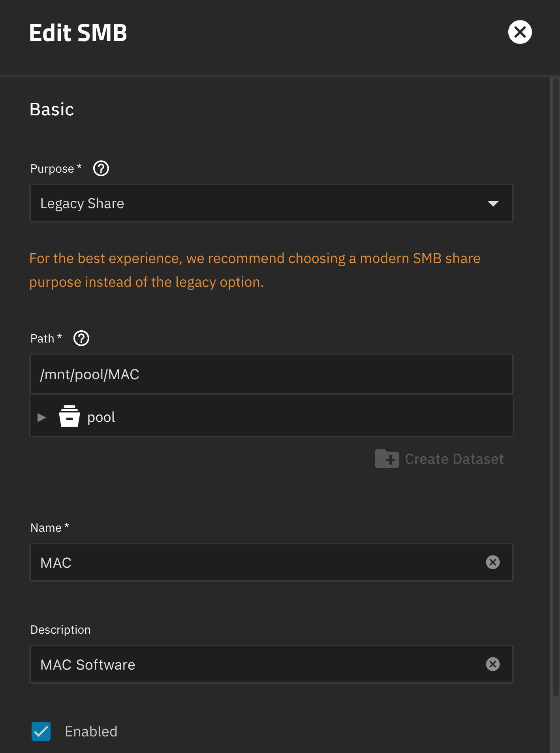Viewport: 560px width, 753px height.
Task: Expand the pool tree node arrow
Action: point(41,417)
